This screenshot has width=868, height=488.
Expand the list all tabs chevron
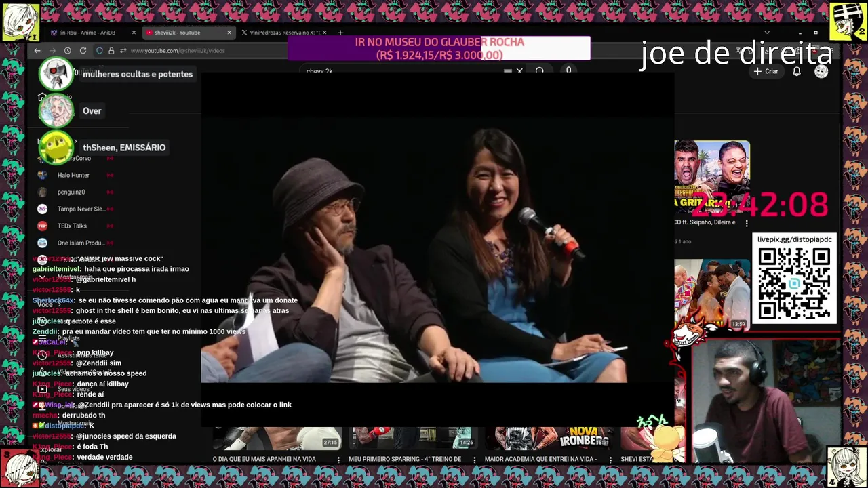pyautogui.click(x=767, y=33)
